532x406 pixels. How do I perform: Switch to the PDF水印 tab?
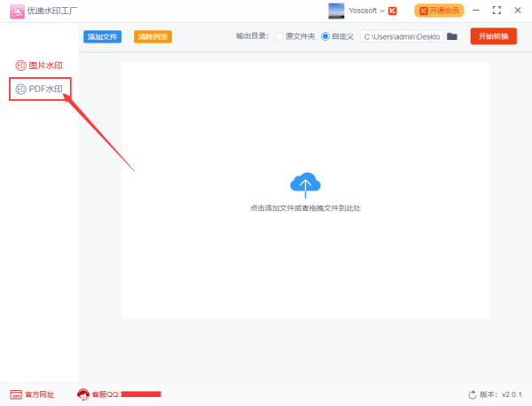click(40, 89)
